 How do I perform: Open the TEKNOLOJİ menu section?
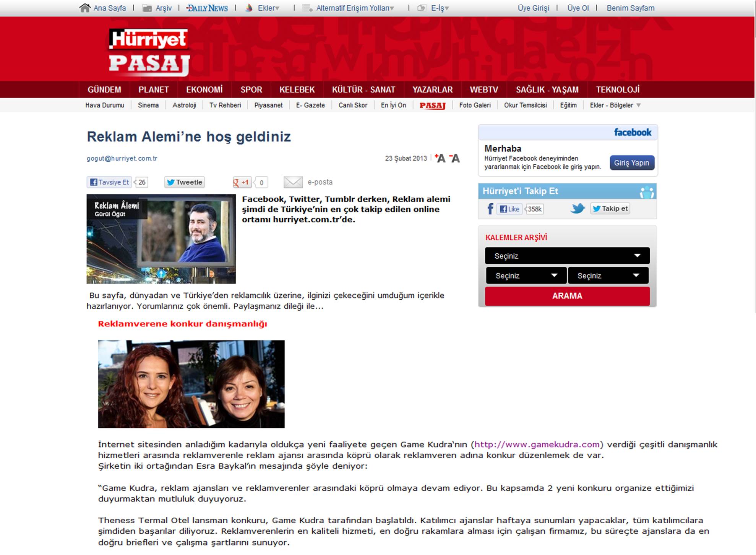coord(618,89)
